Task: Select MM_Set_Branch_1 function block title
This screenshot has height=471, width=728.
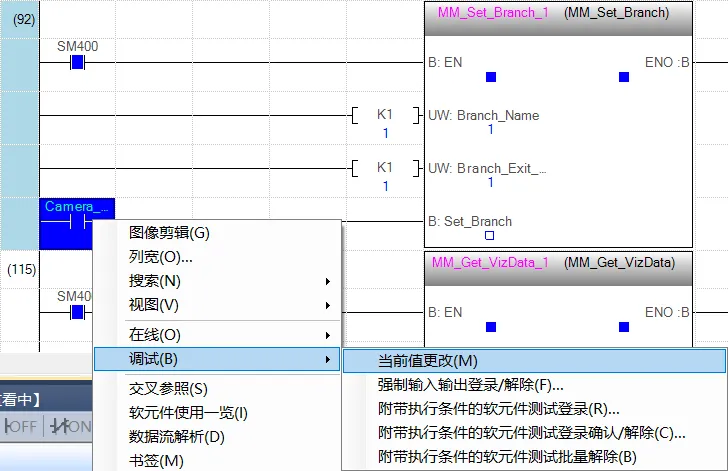Action: (493, 13)
